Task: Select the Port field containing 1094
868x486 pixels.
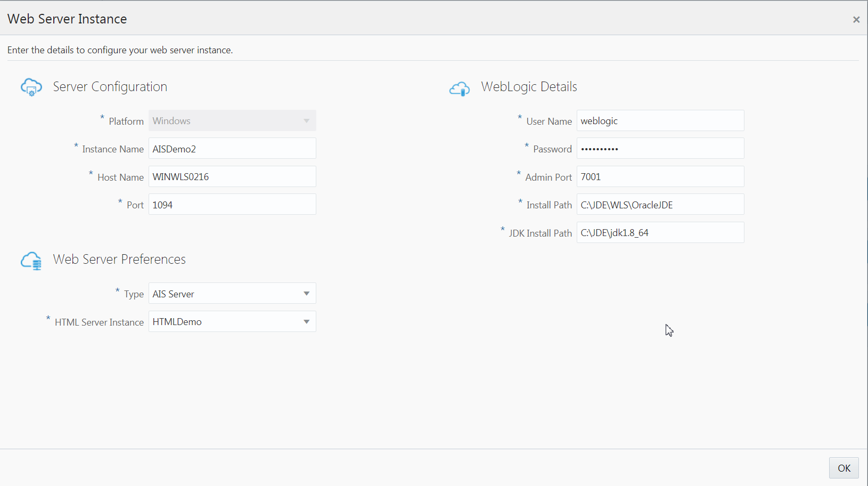Action: [x=232, y=204]
